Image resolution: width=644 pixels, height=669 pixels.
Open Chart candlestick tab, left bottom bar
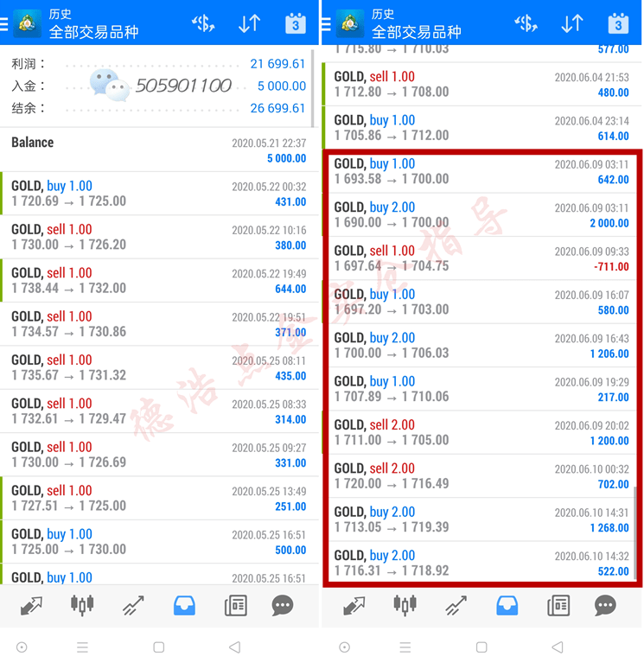point(82,605)
